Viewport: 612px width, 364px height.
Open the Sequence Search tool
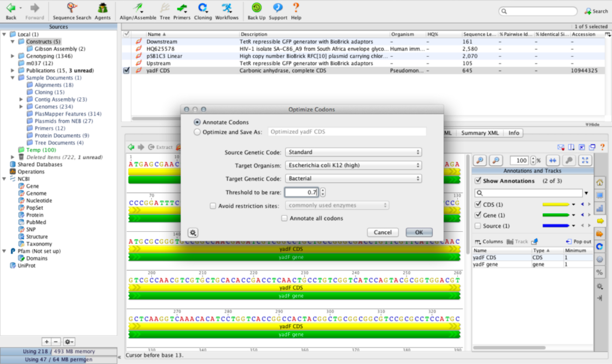(72, 11)
